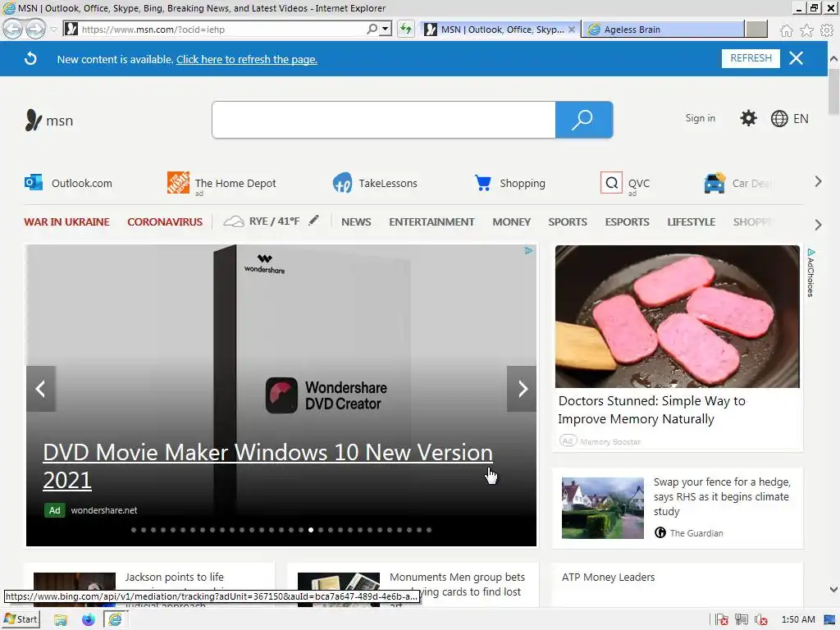This screenshot has height=630, width=840.
Task: Read 'Swap your fence for a hedge' article
Action: (722, 496)
